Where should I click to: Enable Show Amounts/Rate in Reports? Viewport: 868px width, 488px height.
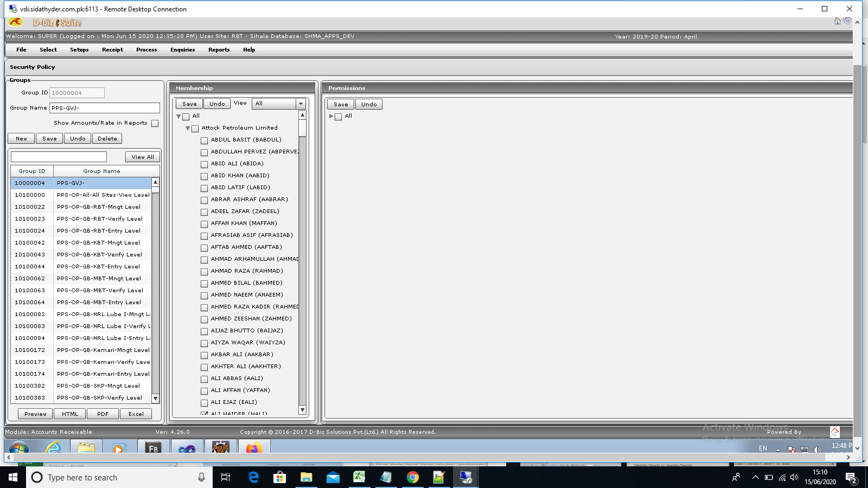[x=155, y=123]
